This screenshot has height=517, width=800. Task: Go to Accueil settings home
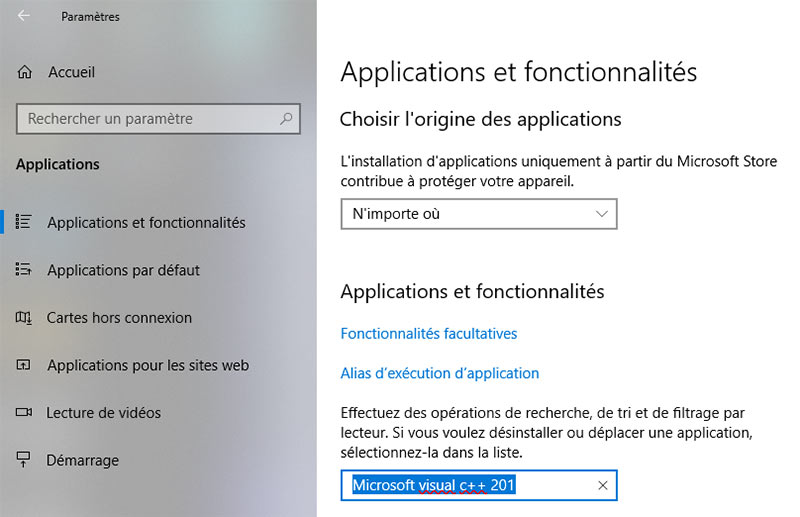[70, 72]
